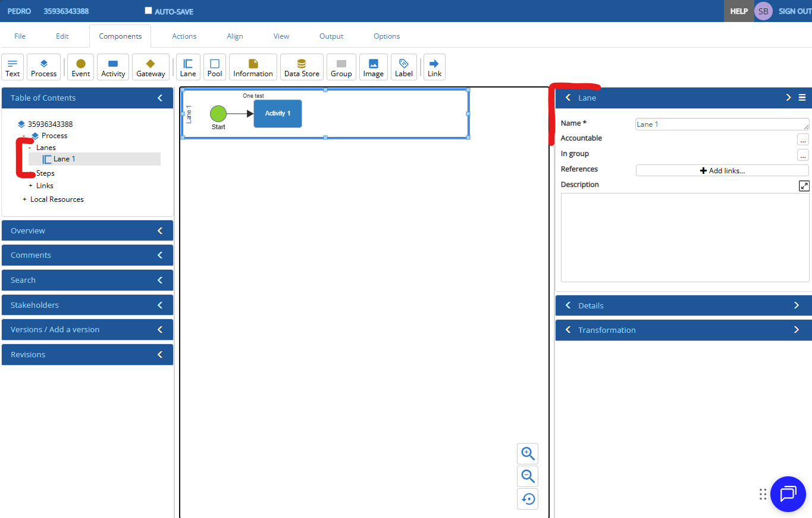Reset zoom with the circular arrow icon
812x518 pixels.
(x=528, y=499)
